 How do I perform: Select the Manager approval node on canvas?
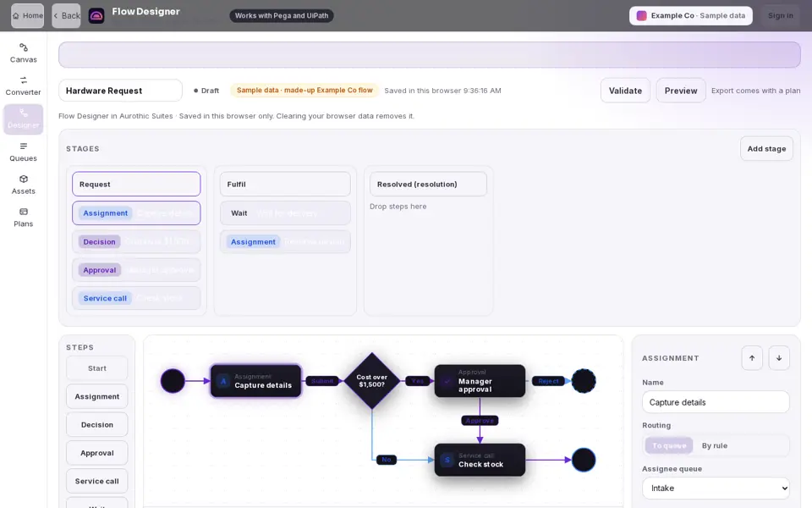(480, 381)
